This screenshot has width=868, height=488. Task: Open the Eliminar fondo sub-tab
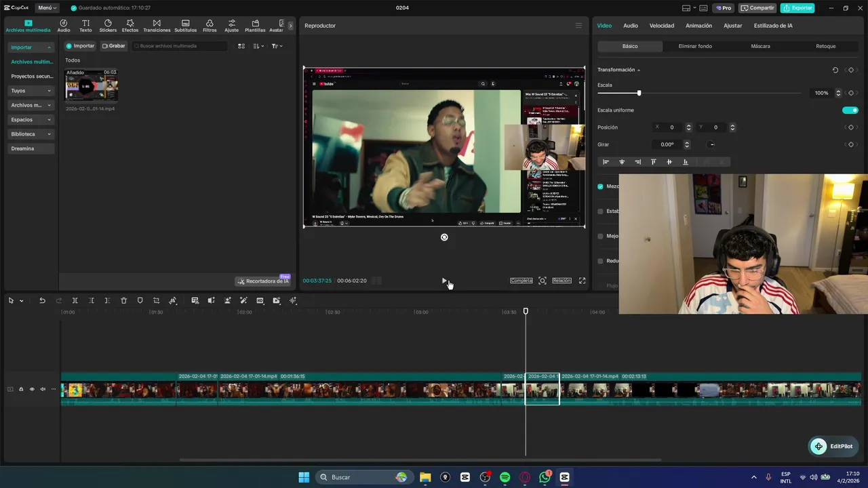click(695, 46)
